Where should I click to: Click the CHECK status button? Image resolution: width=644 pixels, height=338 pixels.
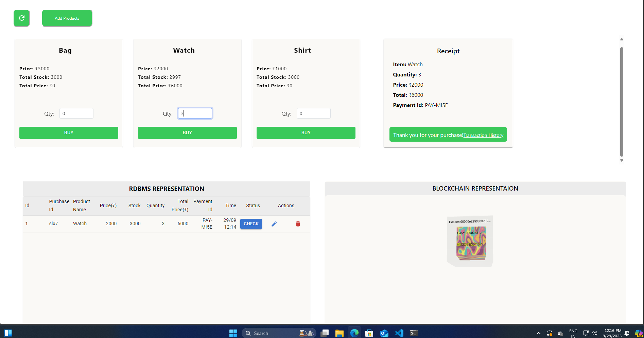click(251, 224)
